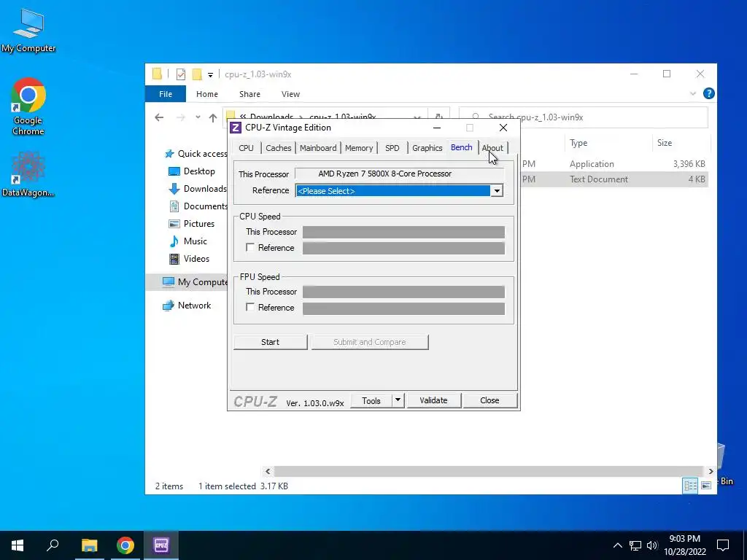Image resolution: width=747 pixels, height=560 pixels.
Task: Open the View ribbon tab in Explorer
Action: point(290,94)
